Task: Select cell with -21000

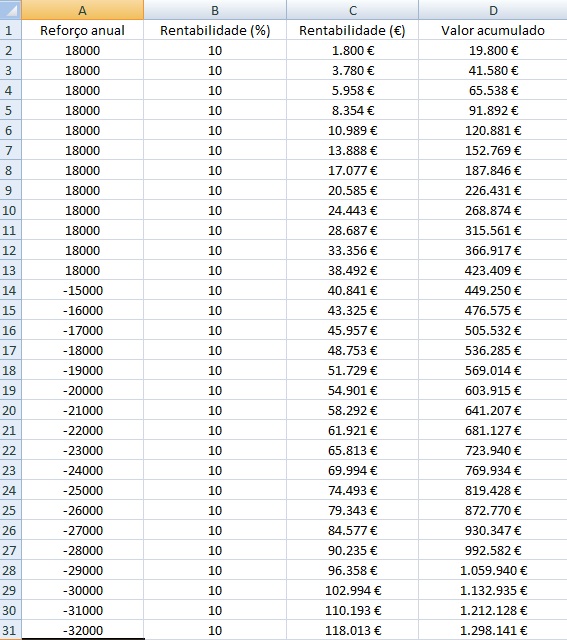Action: (x=82, y=410)
